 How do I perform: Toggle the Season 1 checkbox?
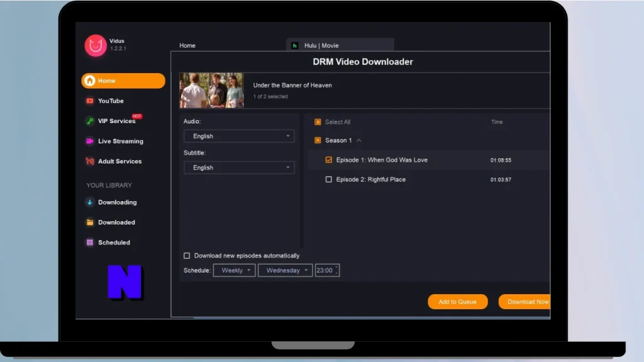click(318, 140)
